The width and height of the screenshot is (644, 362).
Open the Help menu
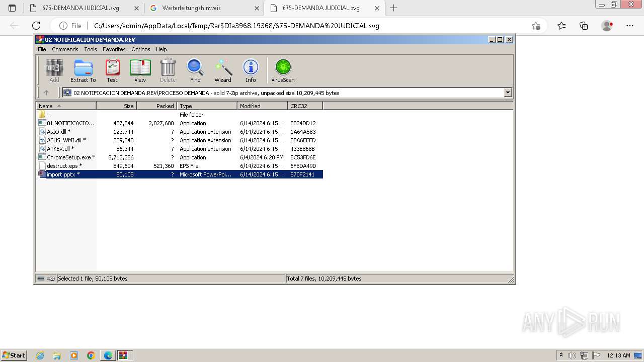[161, 49]
